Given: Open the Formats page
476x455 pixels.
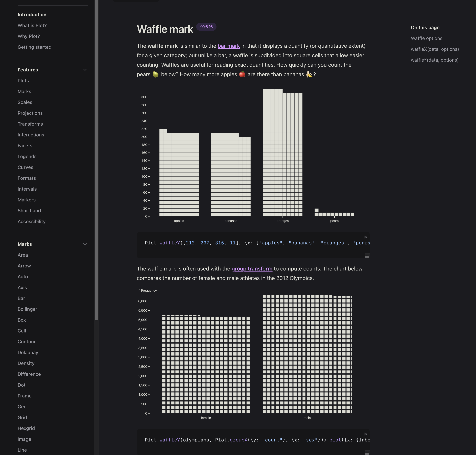Looking at the screenshot, I should coord(27,178).
